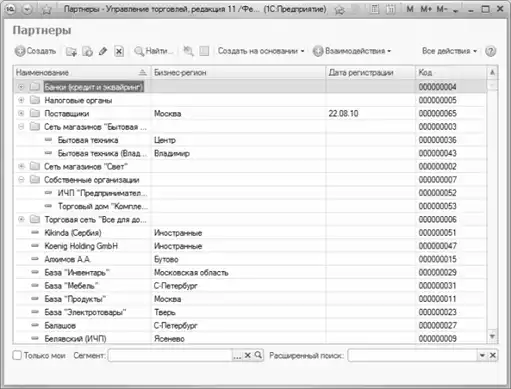Viewport: 511px width, 389px height.
Task: Open calculator icon in the title bar
Action: [x=375, y=9]
